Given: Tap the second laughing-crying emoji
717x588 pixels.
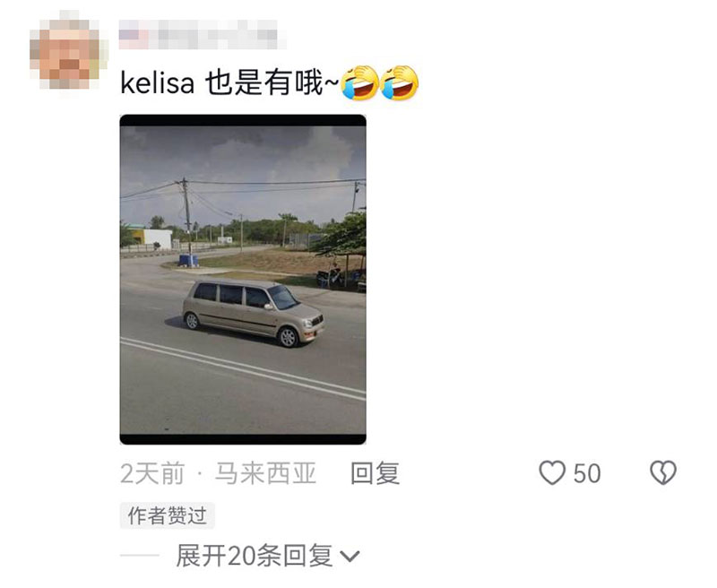Looking at the screenshot, I should pos(399,82).
